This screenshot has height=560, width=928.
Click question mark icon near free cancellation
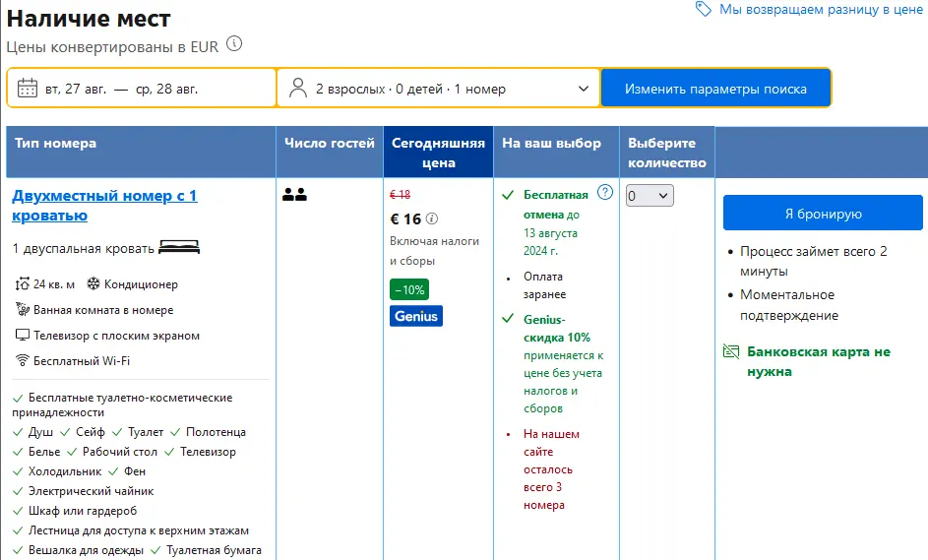point(605,192)
